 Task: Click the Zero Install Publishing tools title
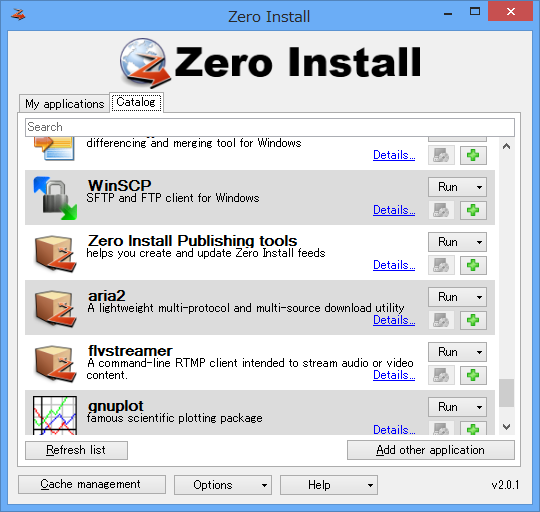193,240
